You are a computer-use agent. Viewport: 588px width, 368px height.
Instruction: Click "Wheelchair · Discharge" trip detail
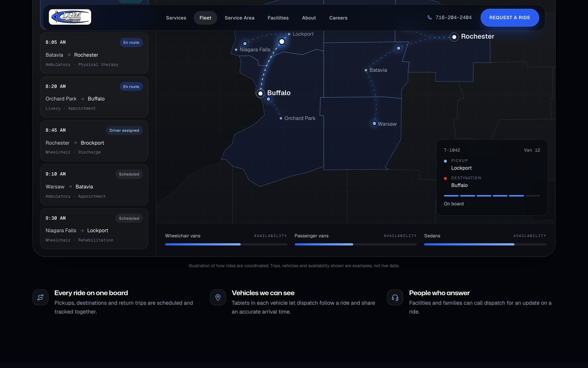click(73, 152)
